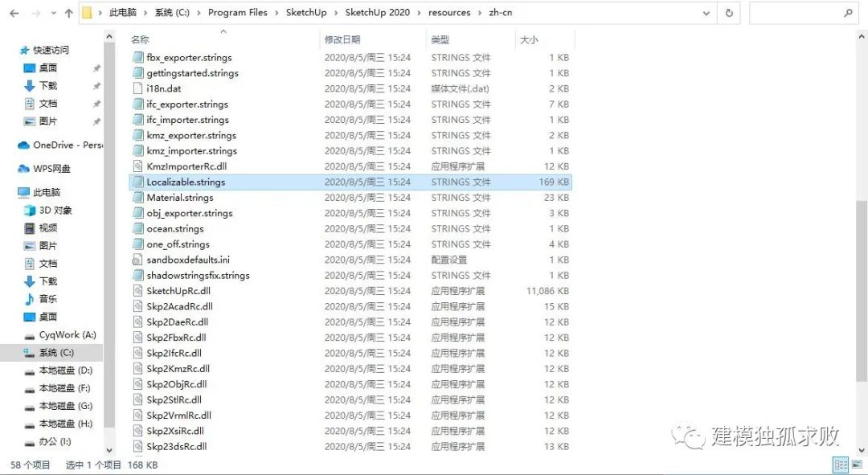This screenshot has width=868, height=475.
Task: Click i18n.dat file icon
Action: tap(138, 88)
